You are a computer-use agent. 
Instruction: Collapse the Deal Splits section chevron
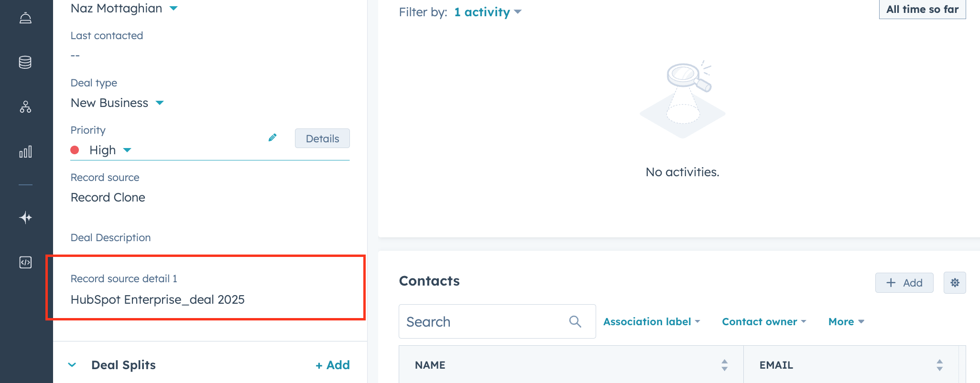point(72,365)
